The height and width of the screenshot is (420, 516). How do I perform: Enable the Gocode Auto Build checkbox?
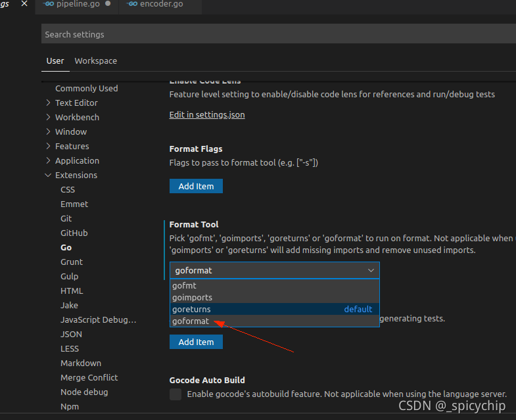point(176,394)
